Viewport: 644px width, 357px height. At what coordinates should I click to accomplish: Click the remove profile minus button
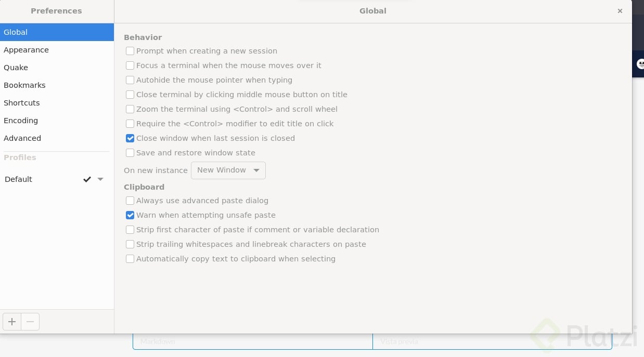click(30, 322)
